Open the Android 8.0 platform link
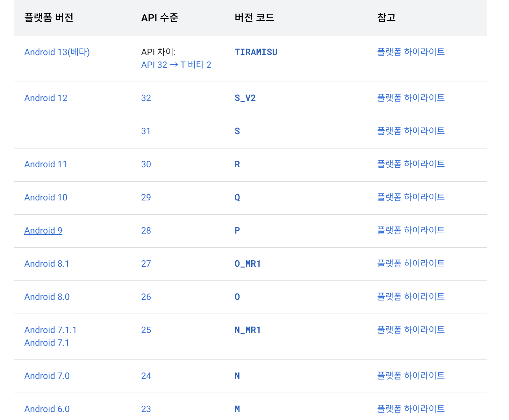This screenshot has width=509, height=420. point(47,297)
